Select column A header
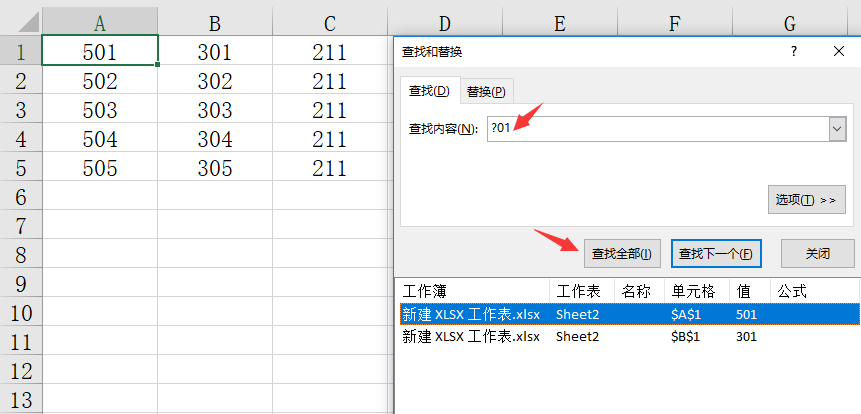Image resolution: width=861 pixels, height=414 pixels. click(x=99, y=22)
